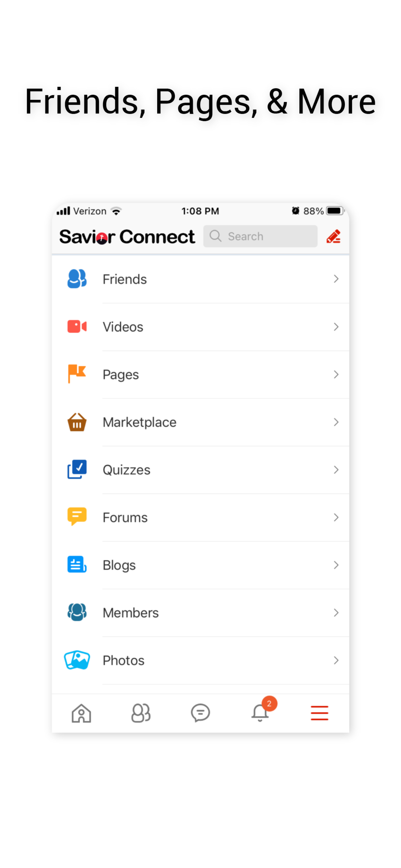Expand the Quizzes row chevron
The height and width of the screenshot is (868, 401).
point(336,470)
